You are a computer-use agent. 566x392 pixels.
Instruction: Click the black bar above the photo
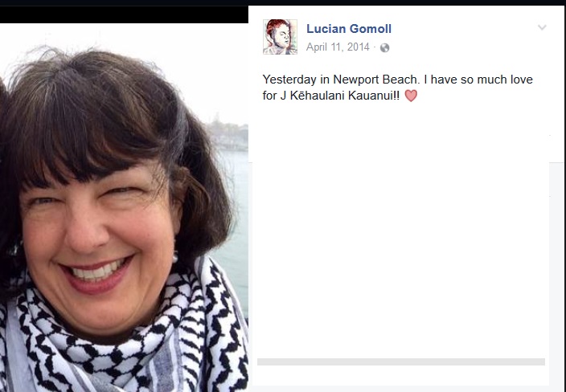(124, 14)
